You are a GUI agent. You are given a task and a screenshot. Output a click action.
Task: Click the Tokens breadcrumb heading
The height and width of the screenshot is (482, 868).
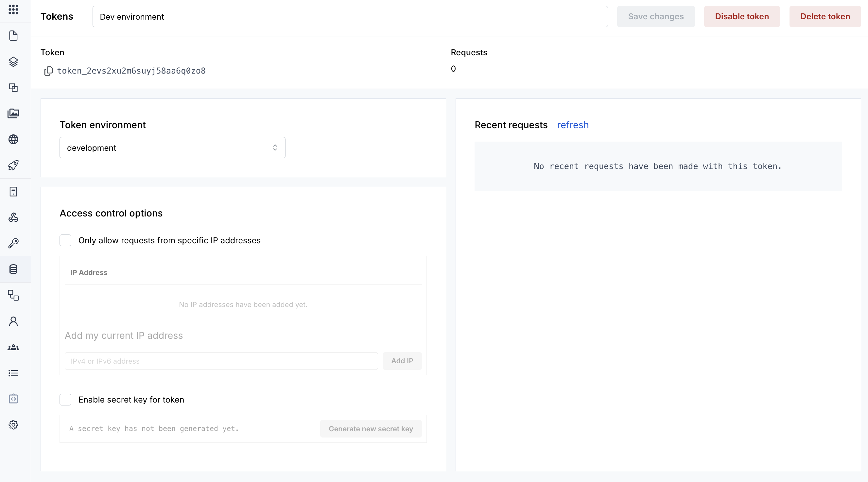[x=57, y=16]
